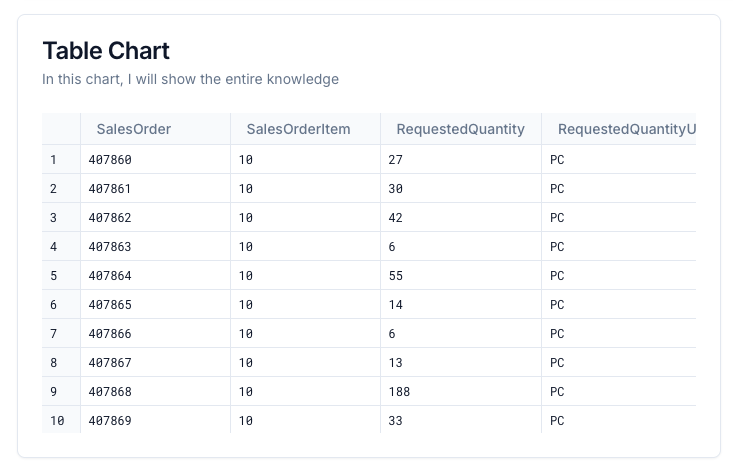The image size is (733, 469).
Task: Click the PC unit cell in row 1
Action: pyautogui.click(x=619, y=159)
